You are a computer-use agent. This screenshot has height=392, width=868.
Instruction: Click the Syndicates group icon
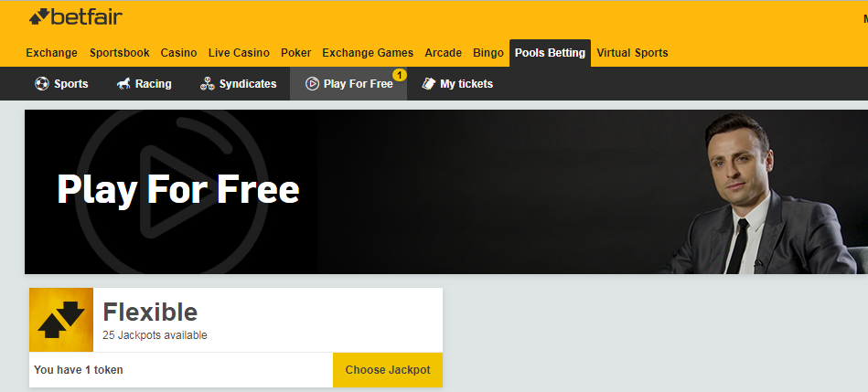click(x=207, y=84)
